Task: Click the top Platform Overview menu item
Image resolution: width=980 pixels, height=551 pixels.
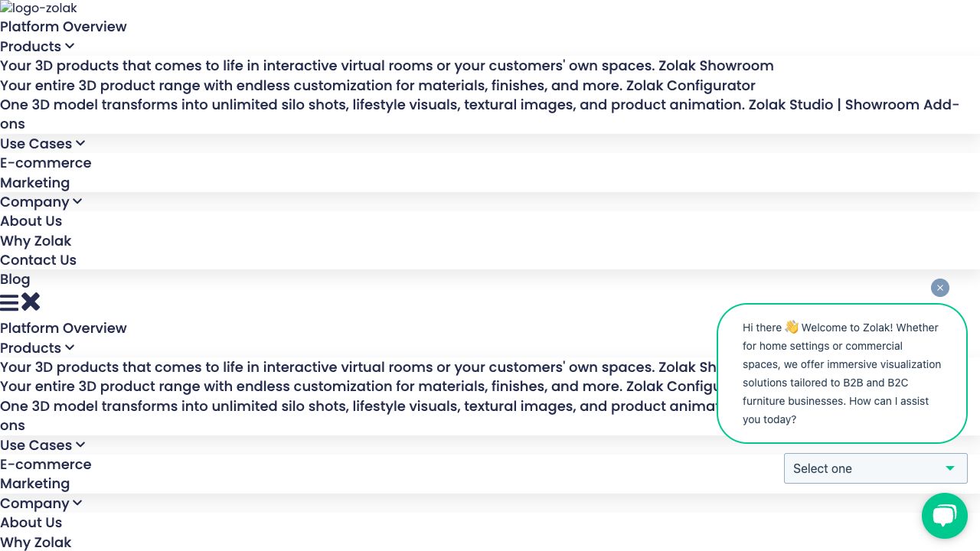Action: tap(63, 27)
